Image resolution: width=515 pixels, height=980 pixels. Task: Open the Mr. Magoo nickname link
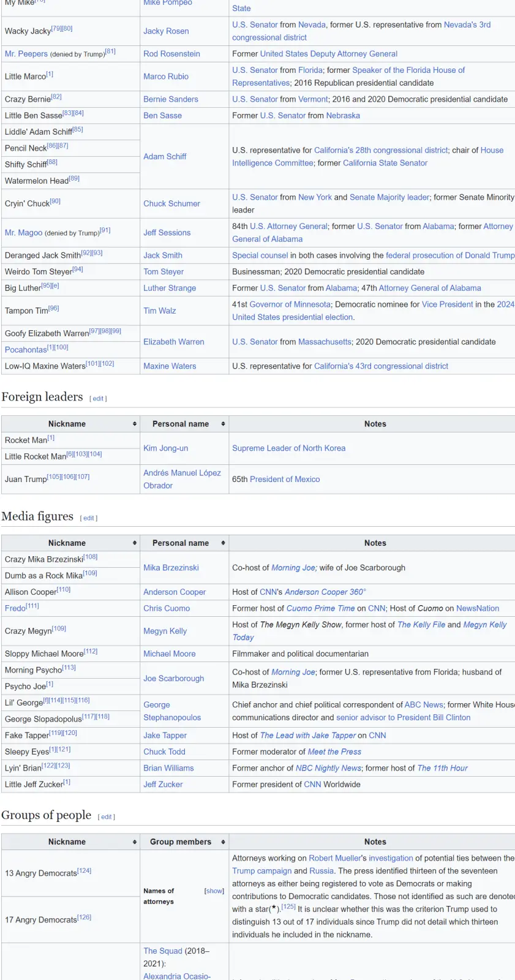click(23, 233)
